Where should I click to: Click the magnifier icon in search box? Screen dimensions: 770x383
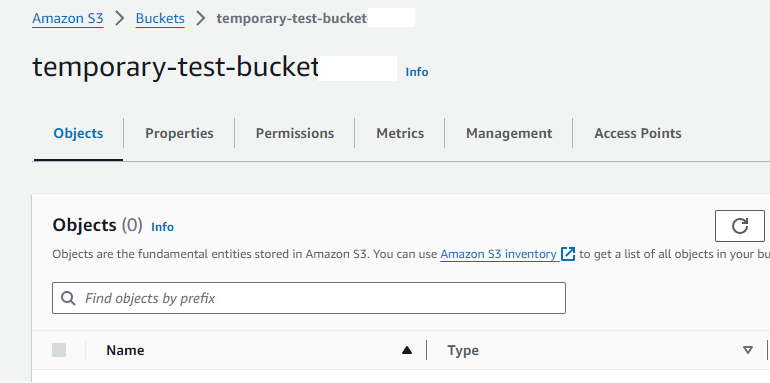pos(68,298)
